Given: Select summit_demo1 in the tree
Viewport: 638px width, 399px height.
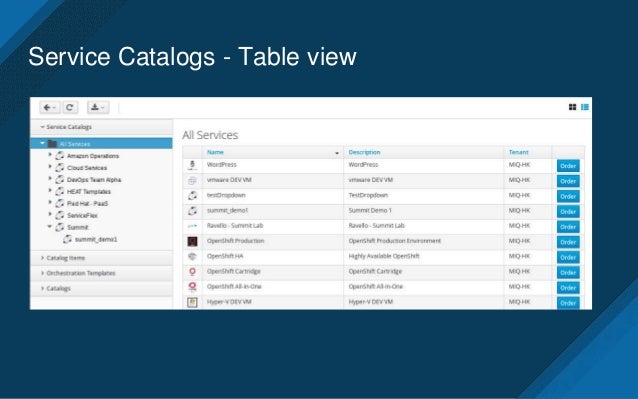Looking at the screenshot, I should pyautogui.click(x=96, y=239).
